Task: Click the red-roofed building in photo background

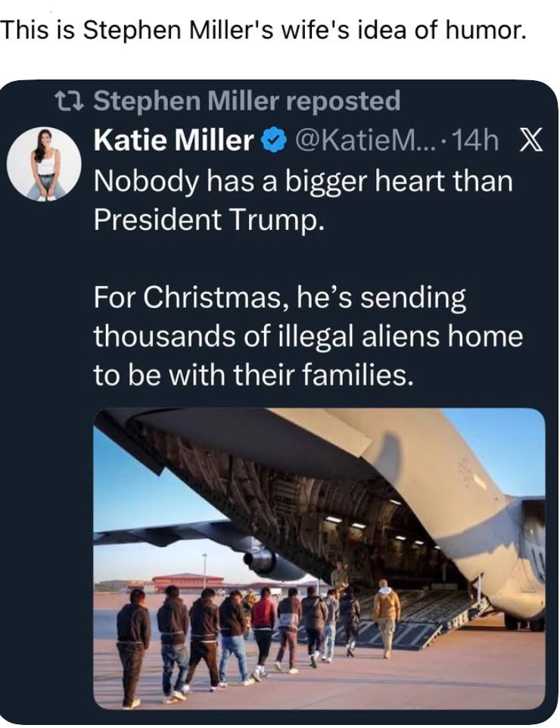Action: [188, 581]
